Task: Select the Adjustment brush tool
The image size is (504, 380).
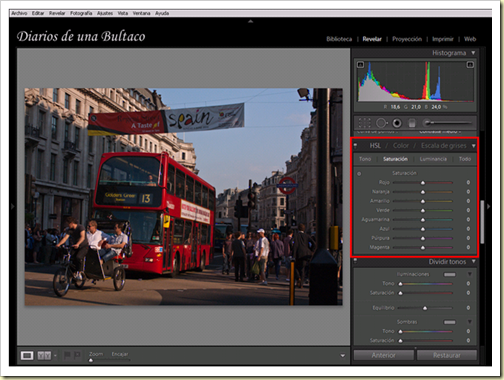Action: tap(447, 123)
